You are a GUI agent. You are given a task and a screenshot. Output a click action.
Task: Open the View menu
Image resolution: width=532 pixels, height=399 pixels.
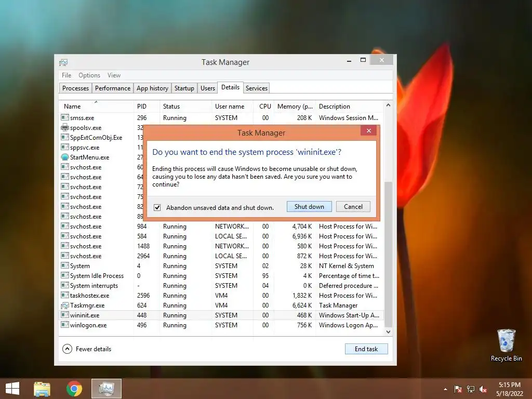[114, 75]
